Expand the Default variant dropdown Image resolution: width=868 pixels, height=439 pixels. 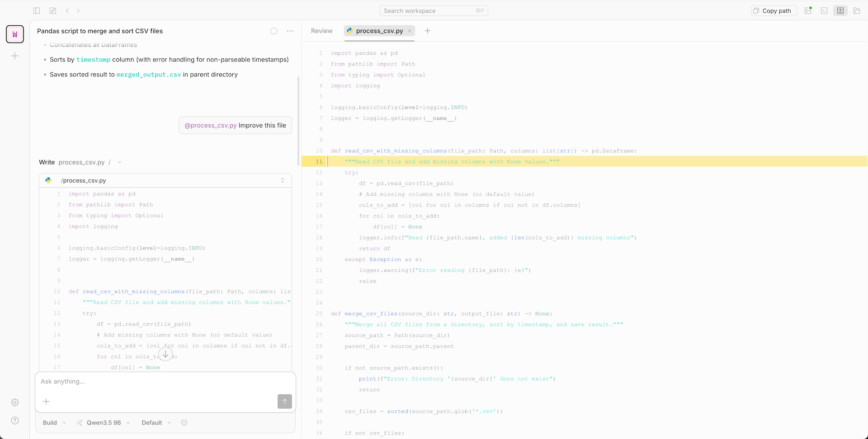(x=156, y=423)
